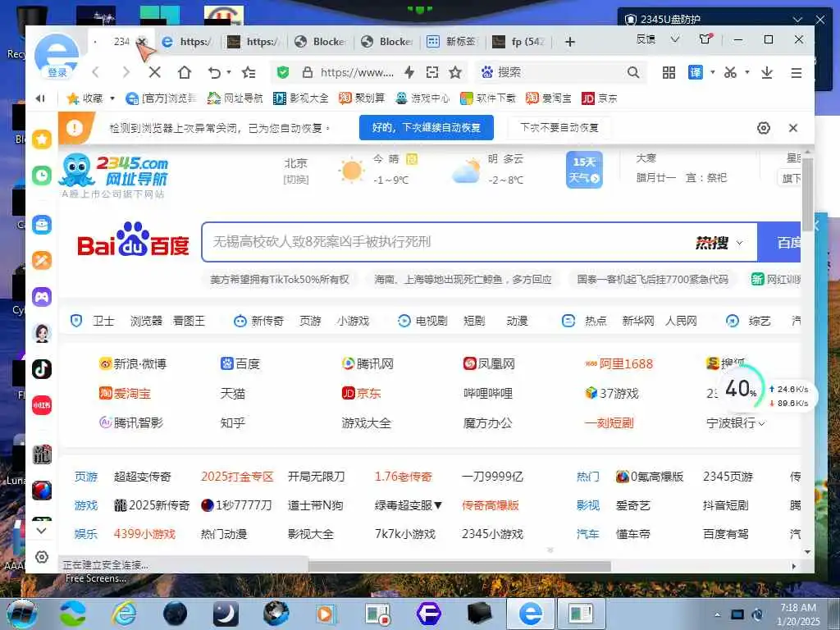Click the address bar URL field

click(x=357, y=72)
